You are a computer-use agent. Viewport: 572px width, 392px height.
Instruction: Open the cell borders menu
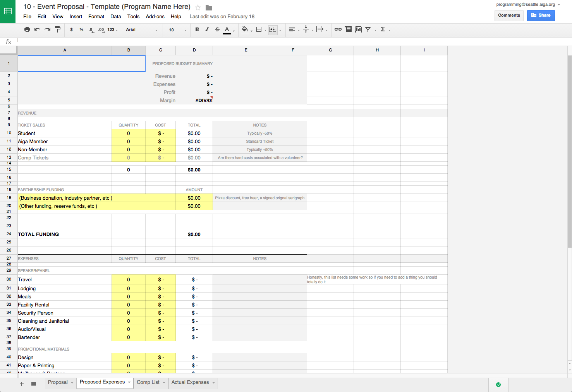tap(259, 29)
